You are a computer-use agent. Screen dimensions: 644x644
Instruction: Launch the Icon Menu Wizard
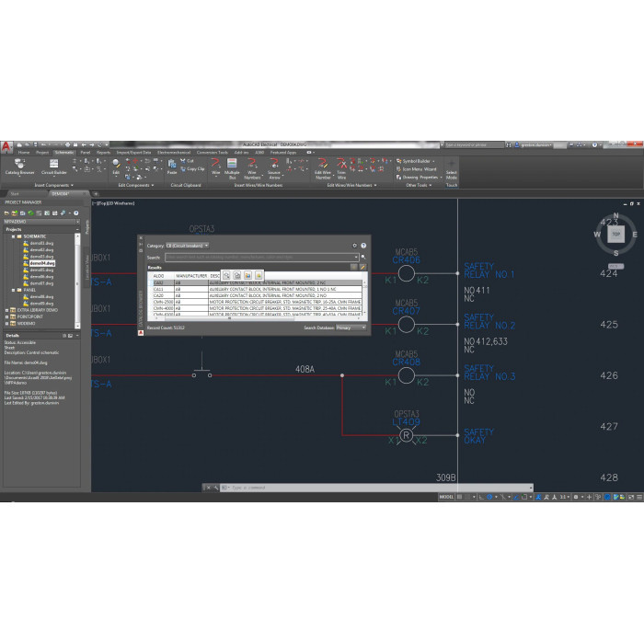pos(416,169)
